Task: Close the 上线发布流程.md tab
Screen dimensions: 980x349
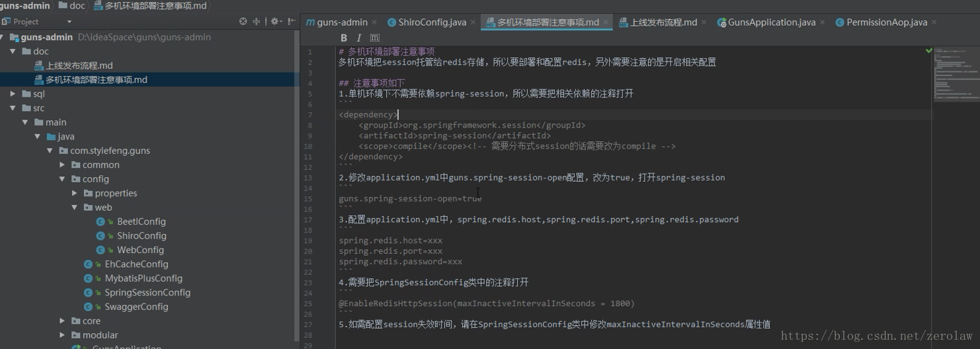Action: (704, 22)
